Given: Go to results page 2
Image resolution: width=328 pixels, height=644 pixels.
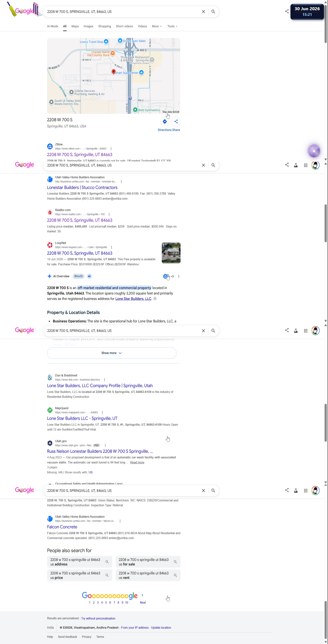Looking at the screenshot, I should 94,603.
